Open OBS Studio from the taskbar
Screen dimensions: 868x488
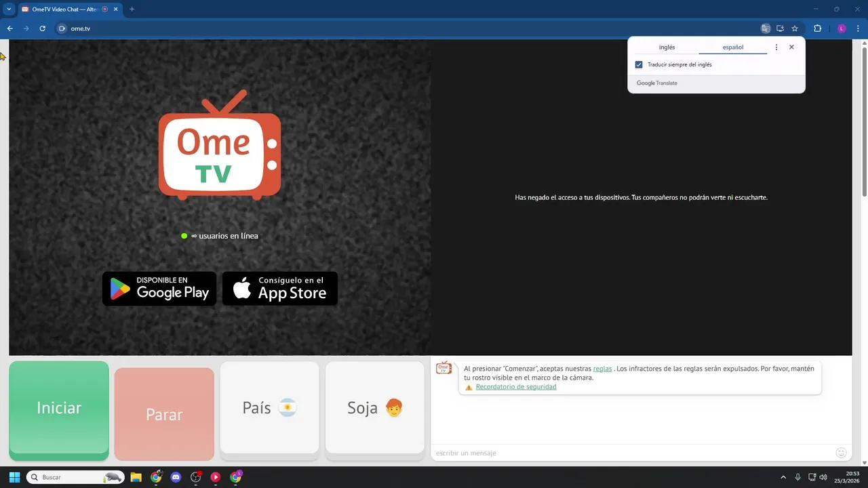click(x=196, y=477)
